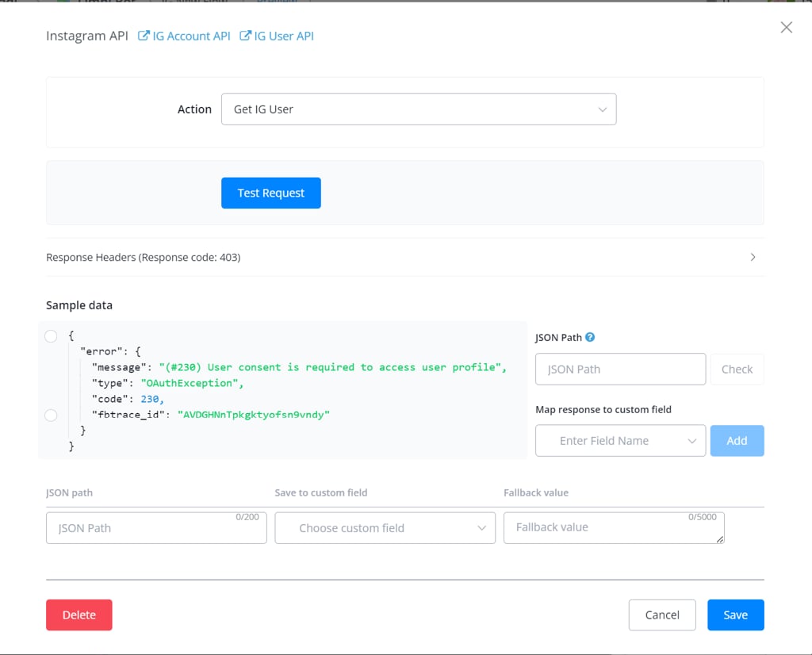Click the JSON Path help question icon

point(590,337)
